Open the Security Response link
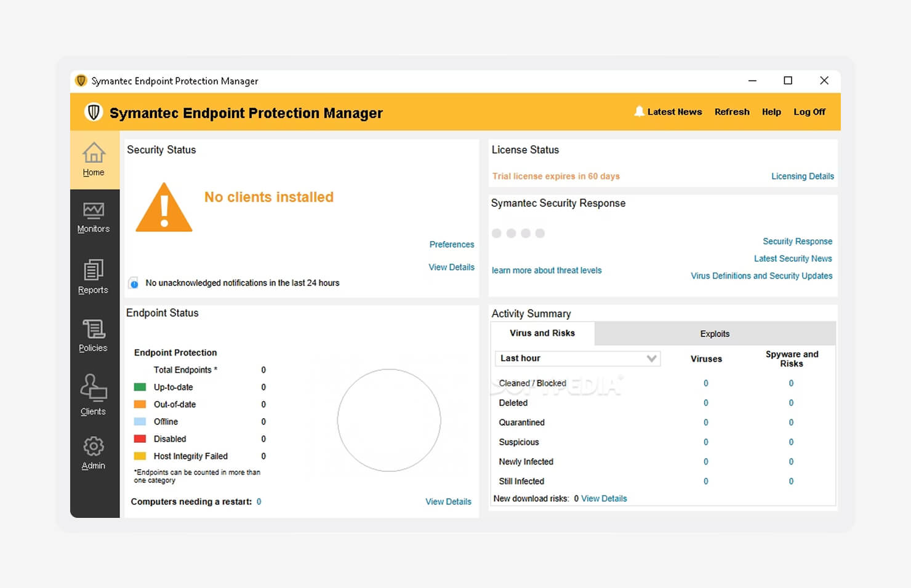This screenshot has height=588, width=911. pyautogui.click(x=797, y=241)
